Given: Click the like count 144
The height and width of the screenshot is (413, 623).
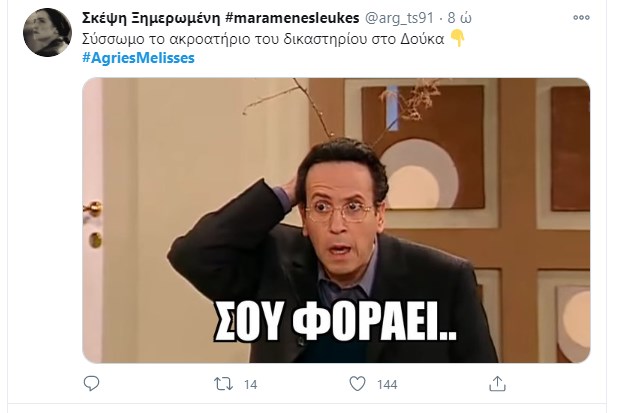Looking at the screenshot, I should [x=387, y=384].
